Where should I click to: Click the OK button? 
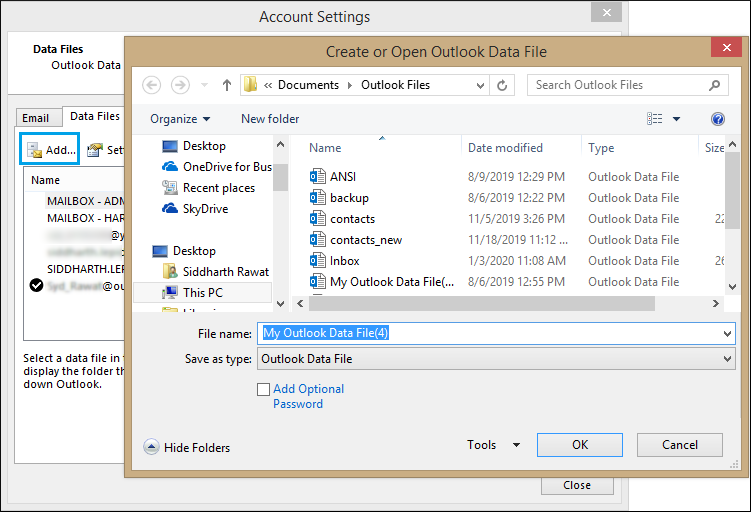pos(580,445)
